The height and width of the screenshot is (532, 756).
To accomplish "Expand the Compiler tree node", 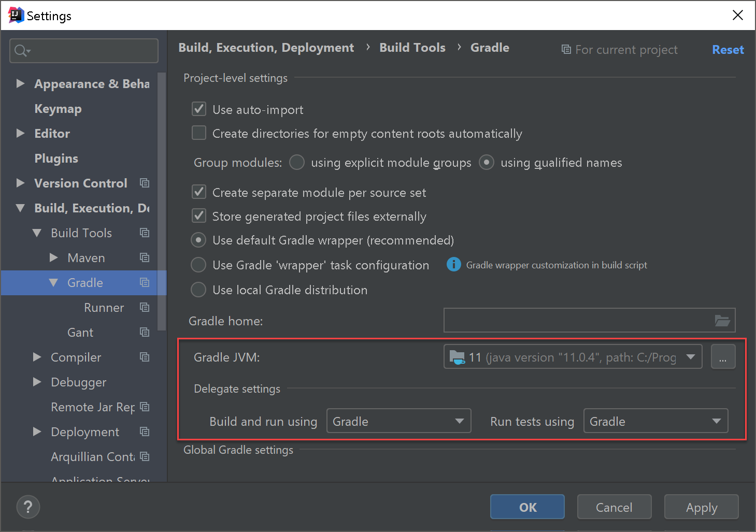I will point(37,357).
